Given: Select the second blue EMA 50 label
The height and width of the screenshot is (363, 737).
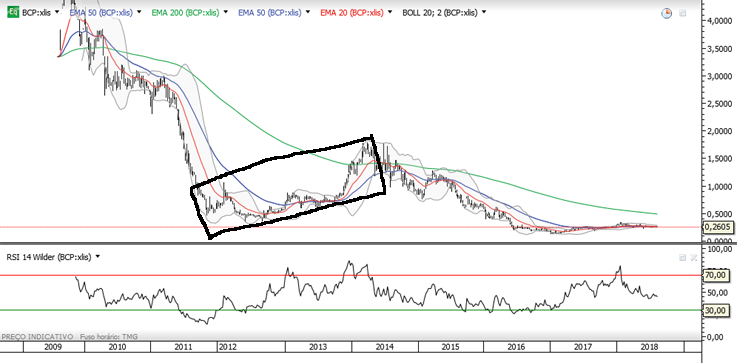Looking at the screenshot, I should (269, 13).
